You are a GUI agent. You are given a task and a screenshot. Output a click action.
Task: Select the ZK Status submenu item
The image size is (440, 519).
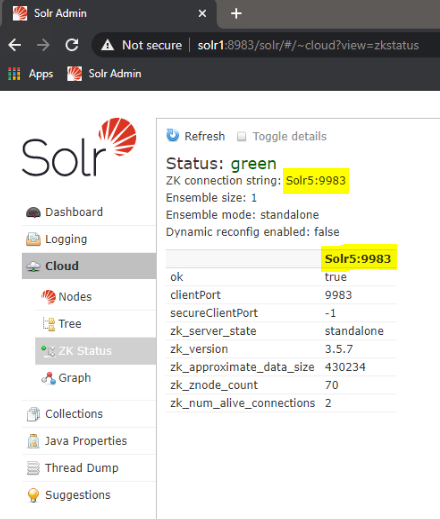click(95, 351)
